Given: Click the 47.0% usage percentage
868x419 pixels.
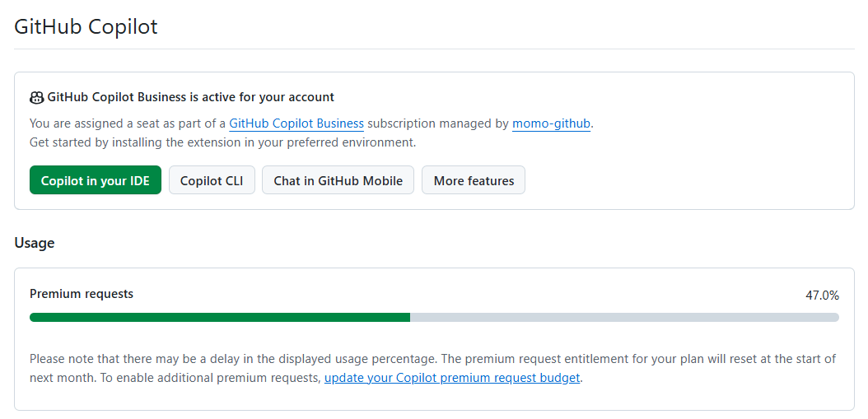Looking at the screenshot, I should coord(822,295).
